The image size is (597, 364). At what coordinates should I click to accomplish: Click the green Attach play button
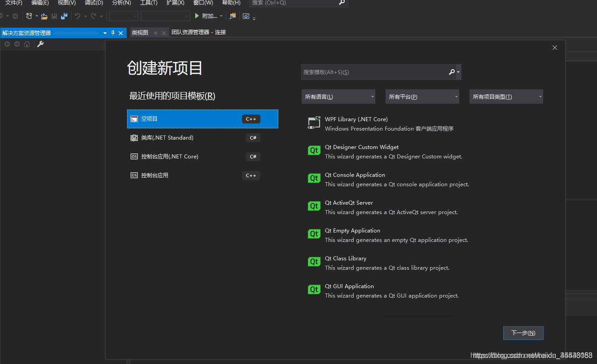click(197, 16)
